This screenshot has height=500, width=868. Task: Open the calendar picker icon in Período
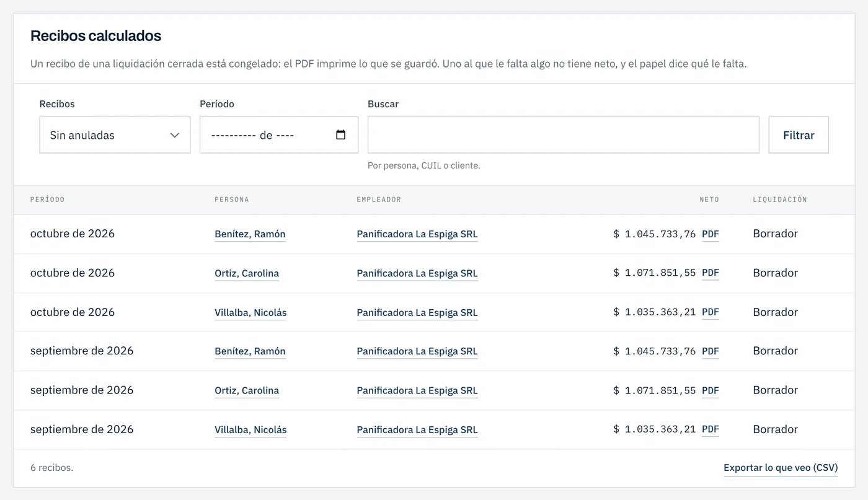click(340, 135)
